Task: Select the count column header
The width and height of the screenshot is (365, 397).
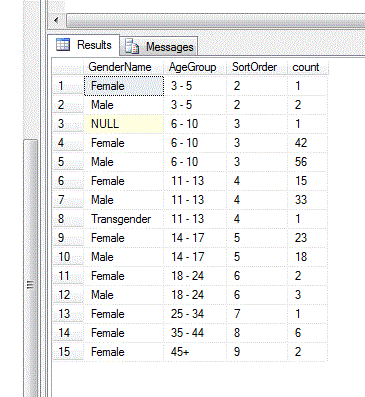Action: (308, 67)
